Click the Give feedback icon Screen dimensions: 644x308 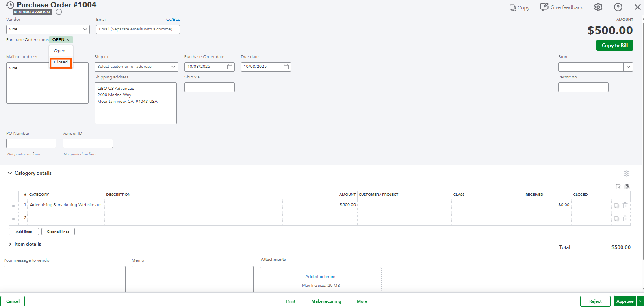coord(544,7)
